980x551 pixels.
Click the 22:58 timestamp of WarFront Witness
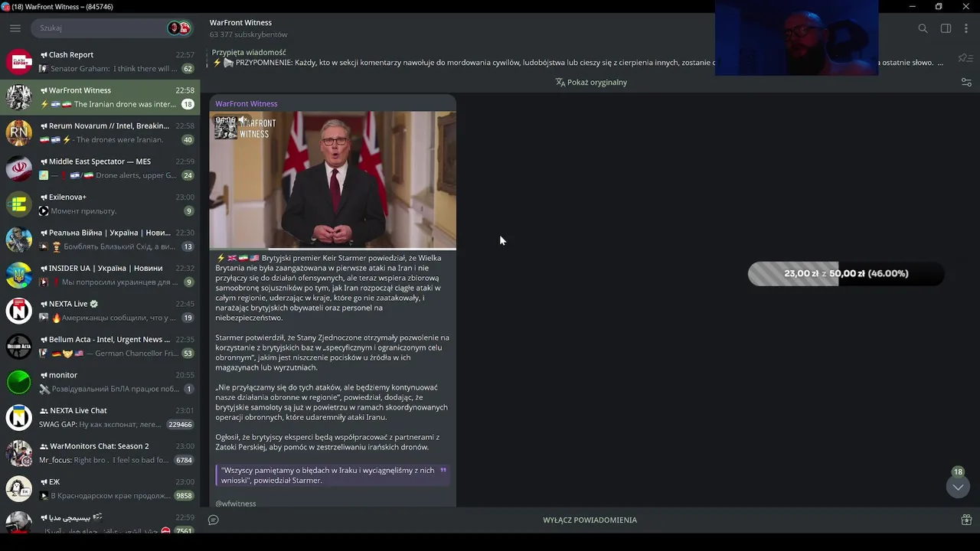coord(185,90)
